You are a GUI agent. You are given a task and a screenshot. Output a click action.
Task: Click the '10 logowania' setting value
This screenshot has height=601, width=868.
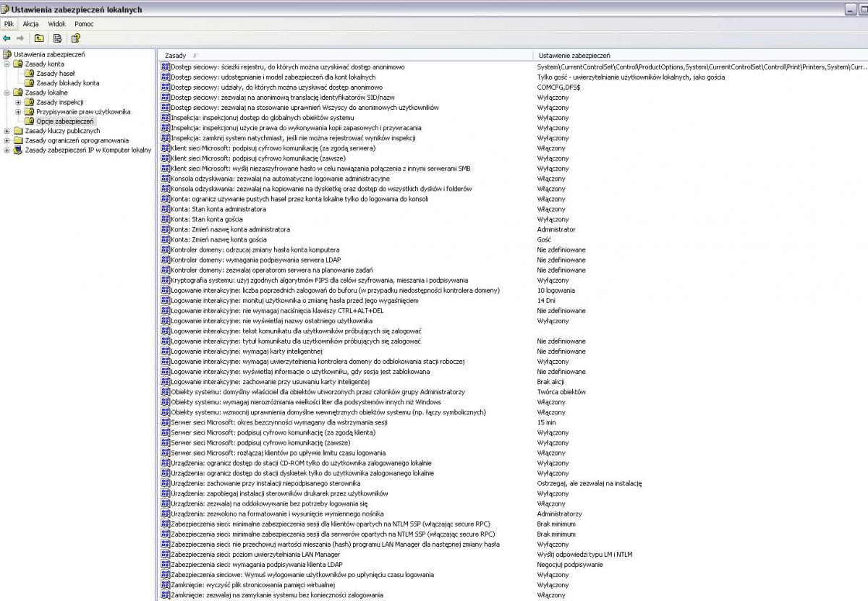[x=556, y=290]
